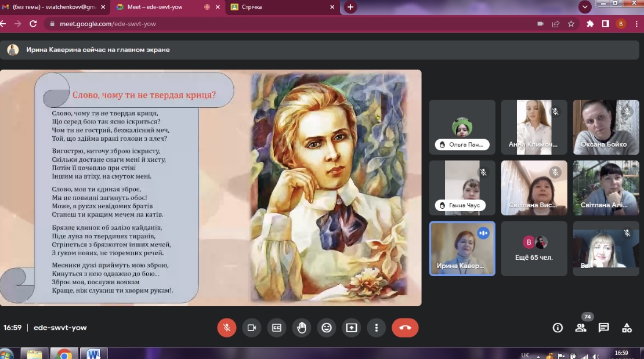This screenshot has width=644, height=359.
Task: Close the Gmail browser tab
Action: click(103, 7)
